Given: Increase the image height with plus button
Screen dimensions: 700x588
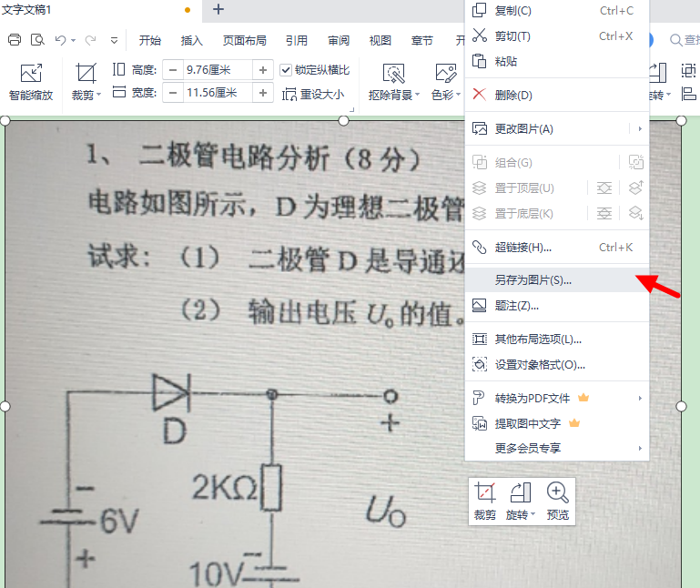Looking at the screenshot, I should point(263,70).
